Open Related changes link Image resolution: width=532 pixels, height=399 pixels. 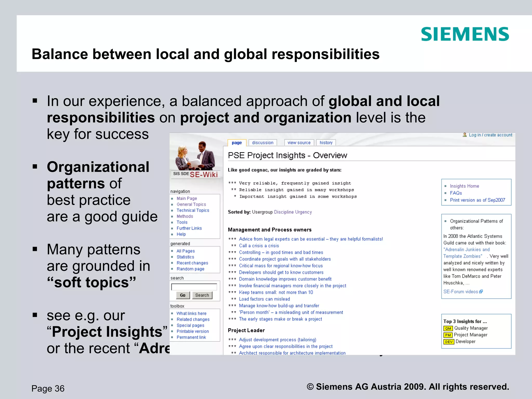193,320
